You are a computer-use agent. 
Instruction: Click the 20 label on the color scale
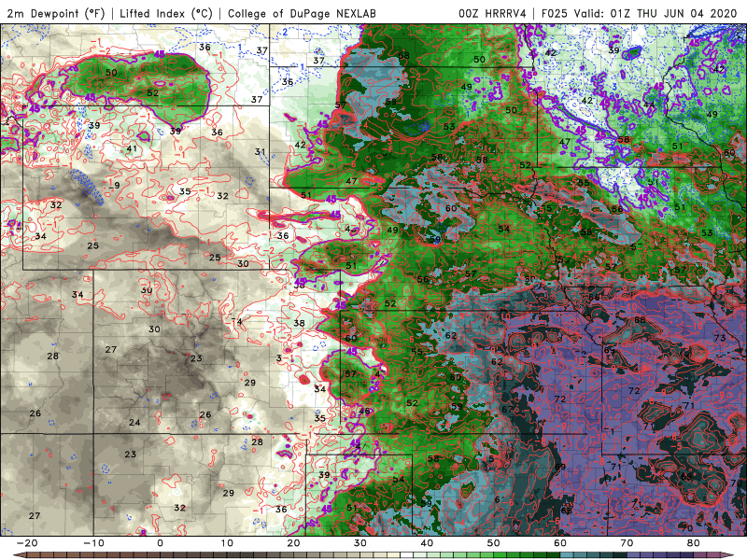293,543
